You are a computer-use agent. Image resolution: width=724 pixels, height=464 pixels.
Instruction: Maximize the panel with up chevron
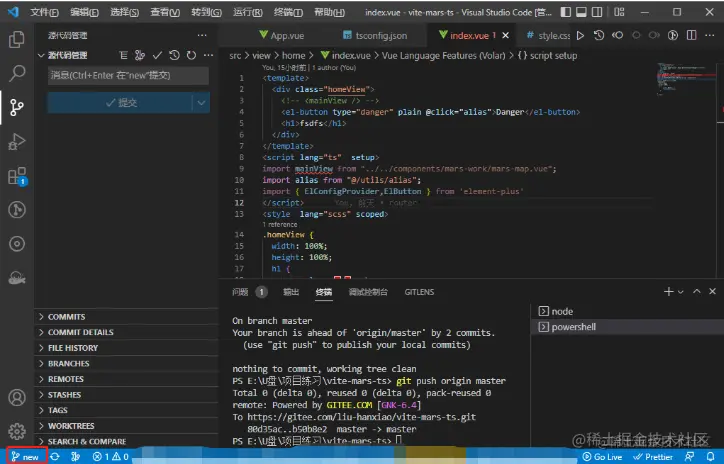(x=697, y=291)
